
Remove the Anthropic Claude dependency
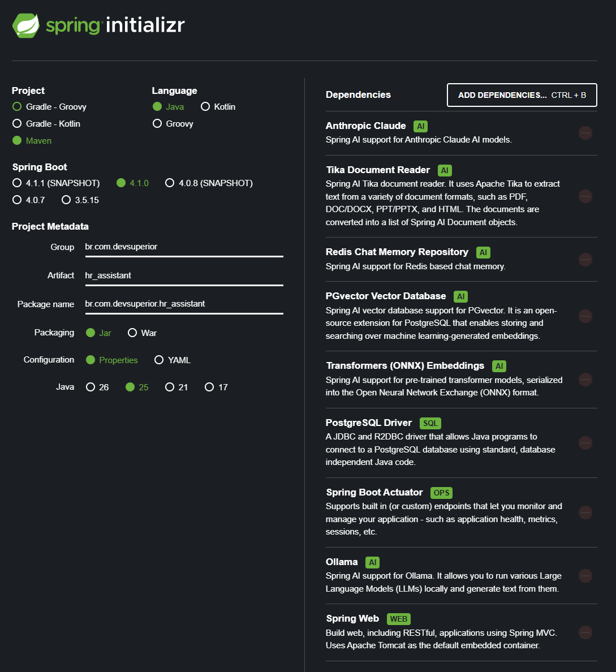click(585, 133)
